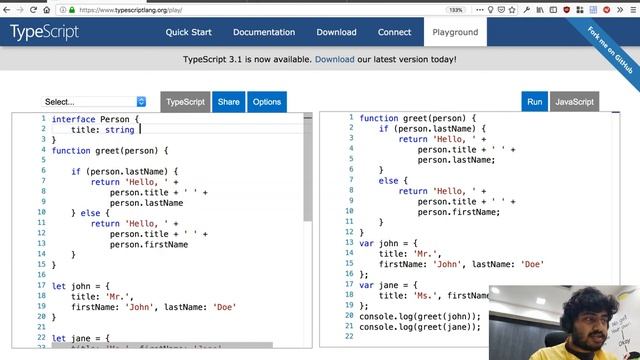The image size is (640, 360).
Task: Click the red shield extension icon
Action: point(567,10)
